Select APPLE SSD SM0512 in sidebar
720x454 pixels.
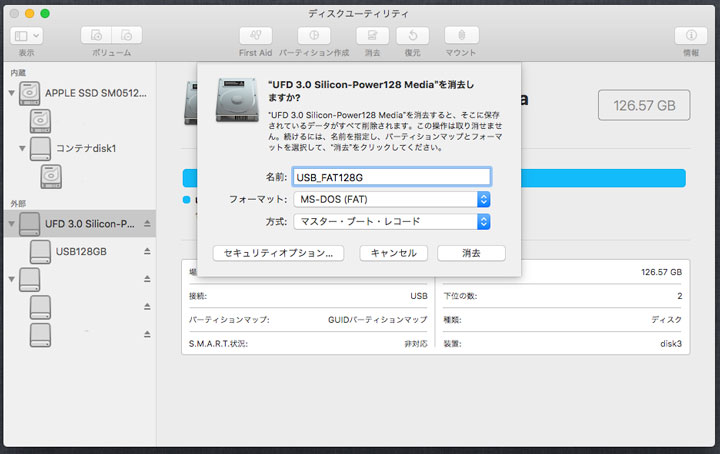coord(94,93)
